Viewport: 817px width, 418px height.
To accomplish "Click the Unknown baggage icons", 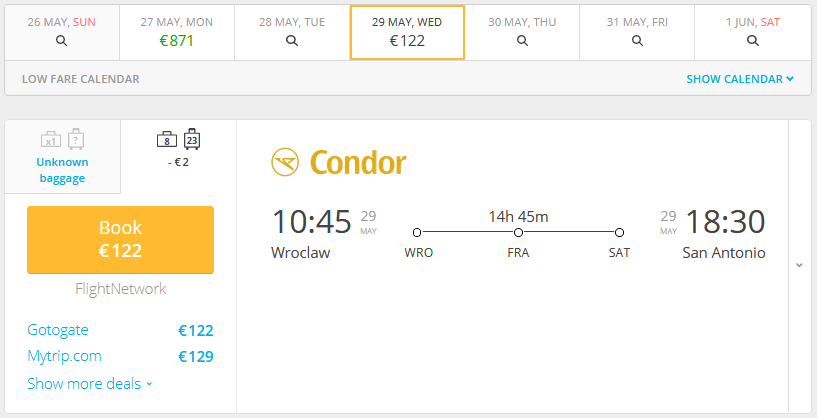I will (x=62, y=140).
